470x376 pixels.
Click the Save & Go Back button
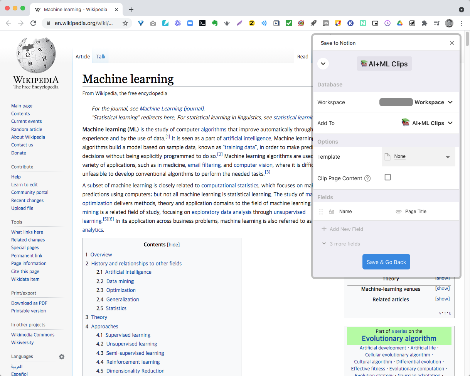(386, 262)
